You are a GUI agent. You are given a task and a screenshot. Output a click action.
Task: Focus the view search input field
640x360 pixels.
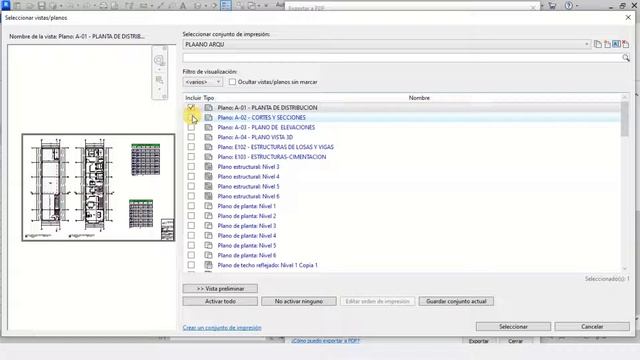click(x=402, y=58)
